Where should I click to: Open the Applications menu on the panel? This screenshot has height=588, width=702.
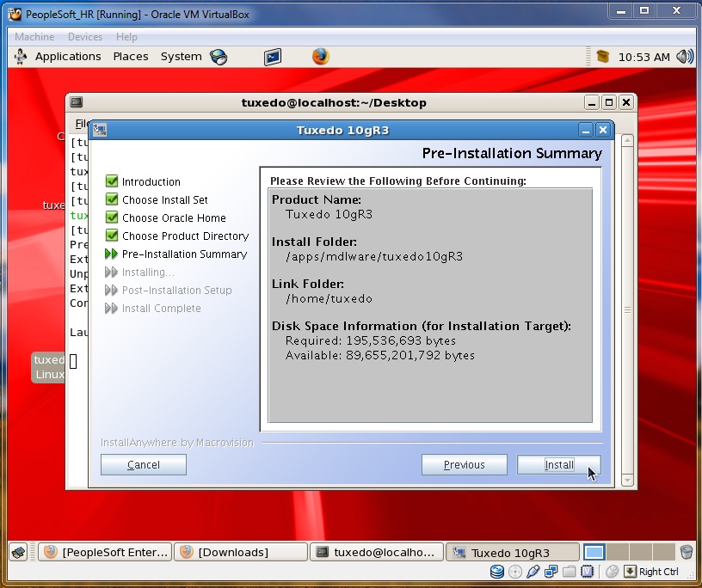click(68, 56)
